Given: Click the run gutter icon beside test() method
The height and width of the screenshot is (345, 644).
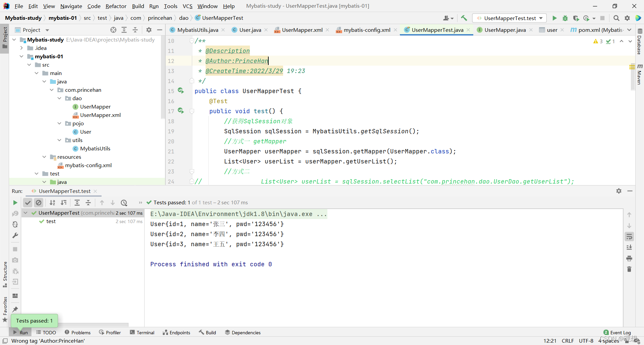Looking at the screenshot, I should point(181,111).
